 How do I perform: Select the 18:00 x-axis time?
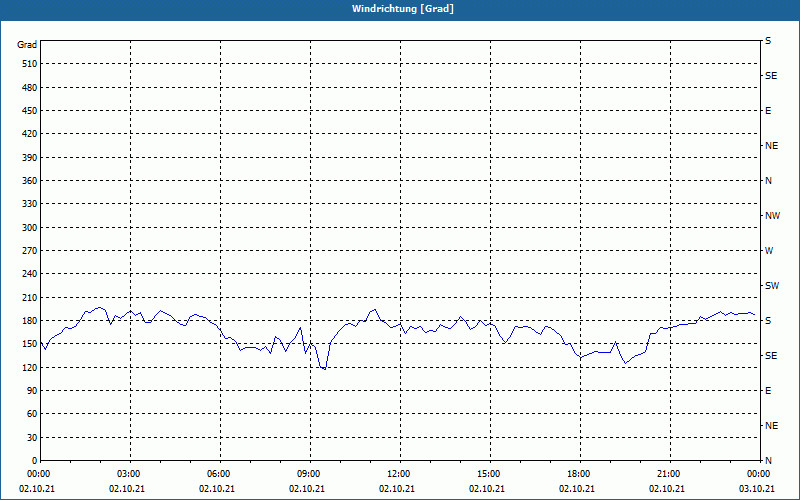click(x=581, y=474)
